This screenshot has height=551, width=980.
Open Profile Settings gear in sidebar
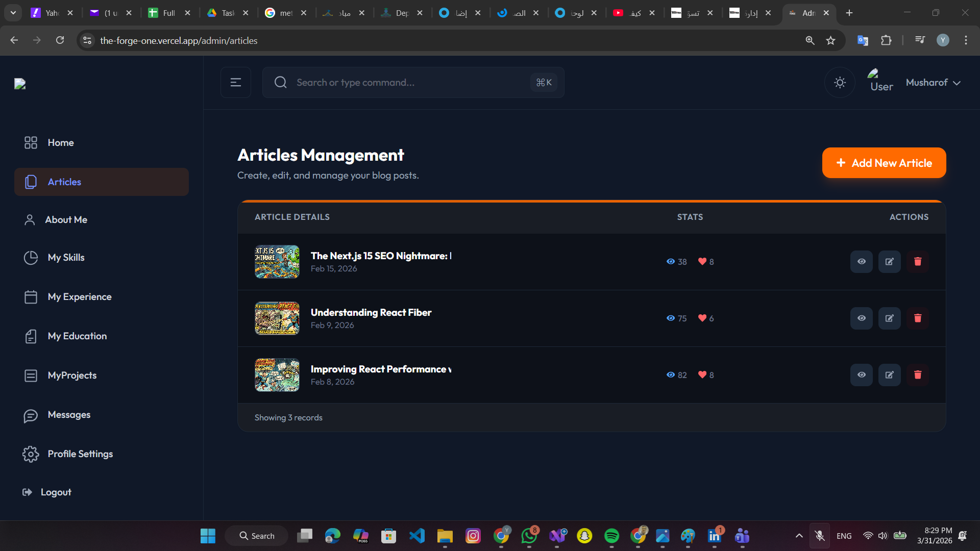coord(31,454)
